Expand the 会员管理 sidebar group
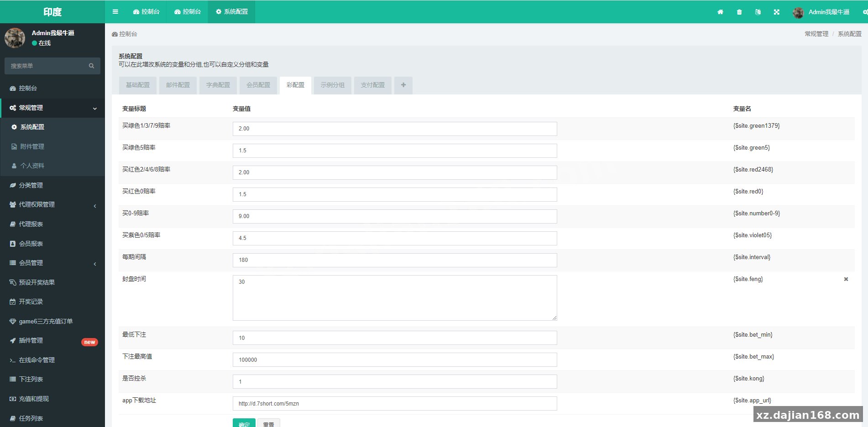 [x=52, y=263]
